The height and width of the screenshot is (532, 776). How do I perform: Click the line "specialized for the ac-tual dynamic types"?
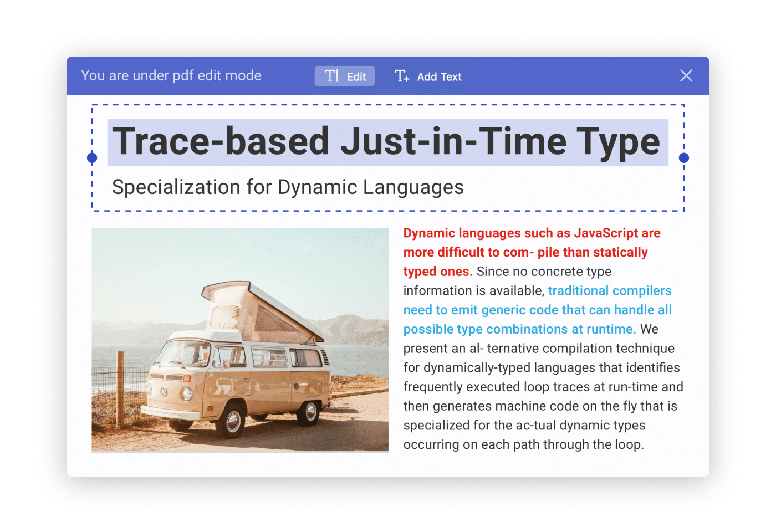coord(524,425)
